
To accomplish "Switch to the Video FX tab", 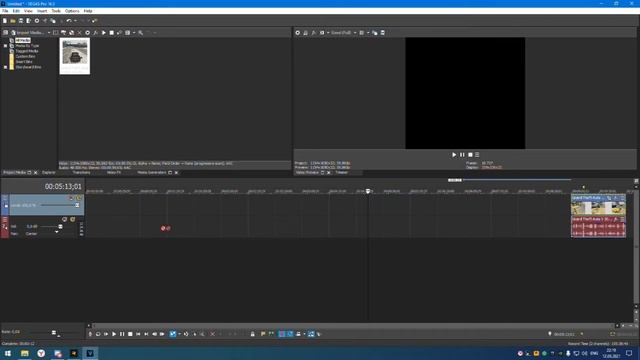I will [114, 173].
